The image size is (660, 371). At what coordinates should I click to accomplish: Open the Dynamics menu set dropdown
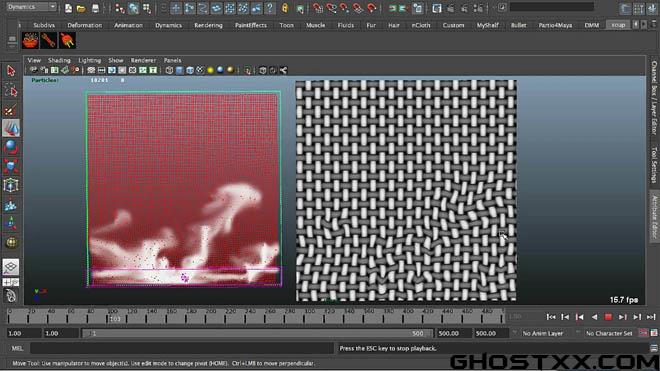32,7
